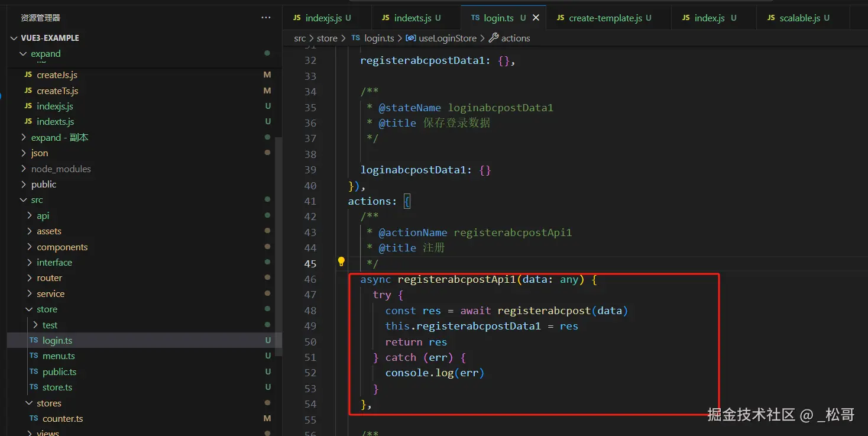Click the TS icon of login.ts in explorer
This screenshot has height=436, width=868.
34,341
